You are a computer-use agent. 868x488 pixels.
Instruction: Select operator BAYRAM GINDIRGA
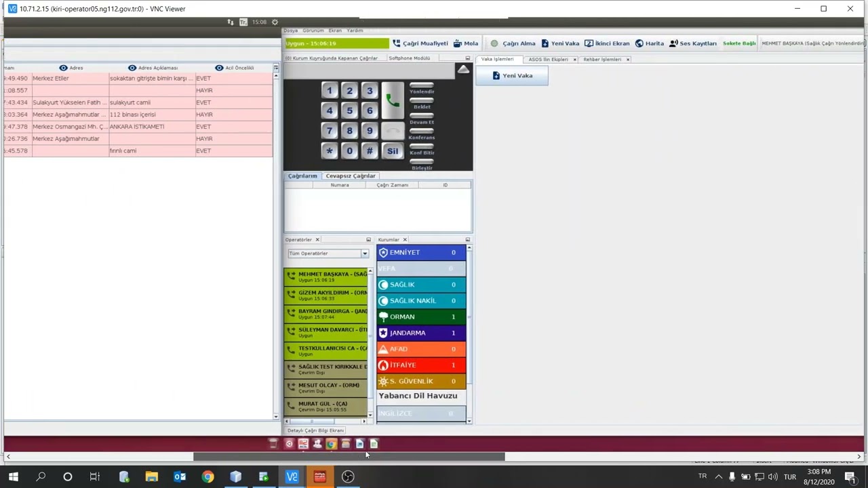tap(325, 314)
